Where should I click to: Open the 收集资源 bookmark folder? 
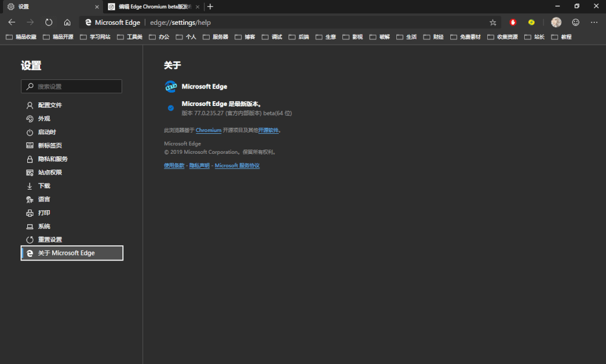503,37
